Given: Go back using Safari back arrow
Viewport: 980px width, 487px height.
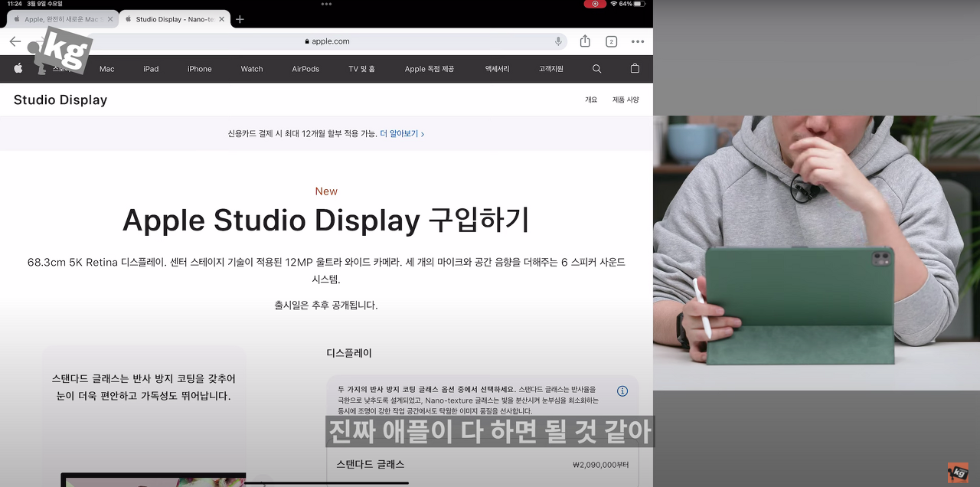Looking at the screenshot, I should coord(15,41).
